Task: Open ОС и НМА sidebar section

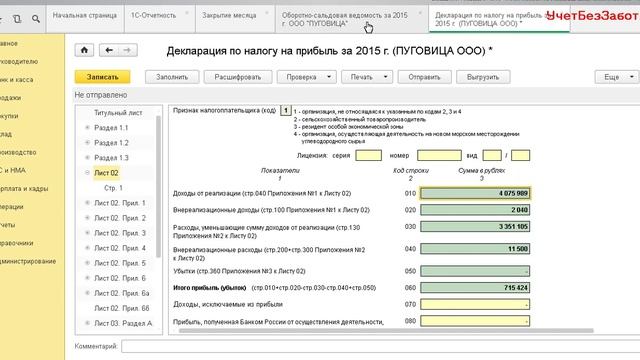Action: pos(13,170)
